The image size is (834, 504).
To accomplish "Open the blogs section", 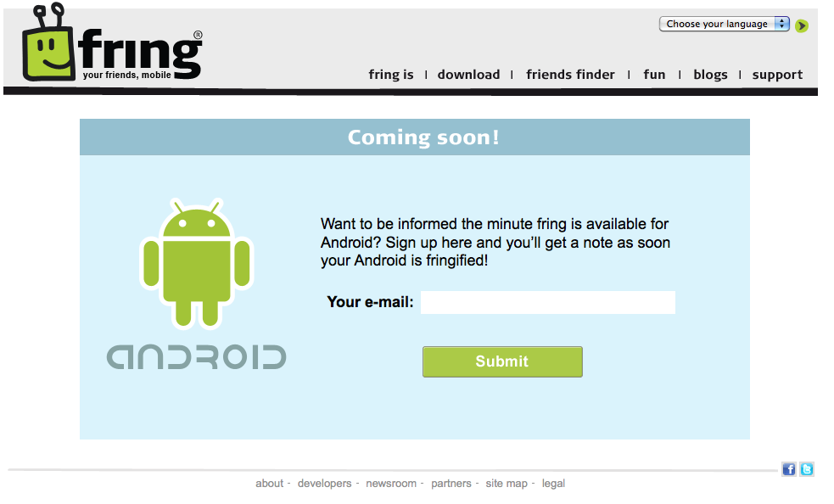I will [710, 75].
